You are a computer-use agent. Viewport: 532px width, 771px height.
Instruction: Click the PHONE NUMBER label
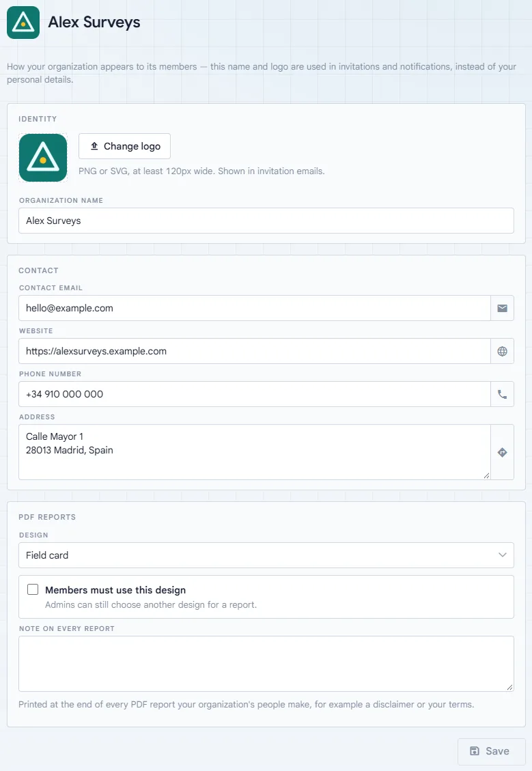tap(50, 374)
